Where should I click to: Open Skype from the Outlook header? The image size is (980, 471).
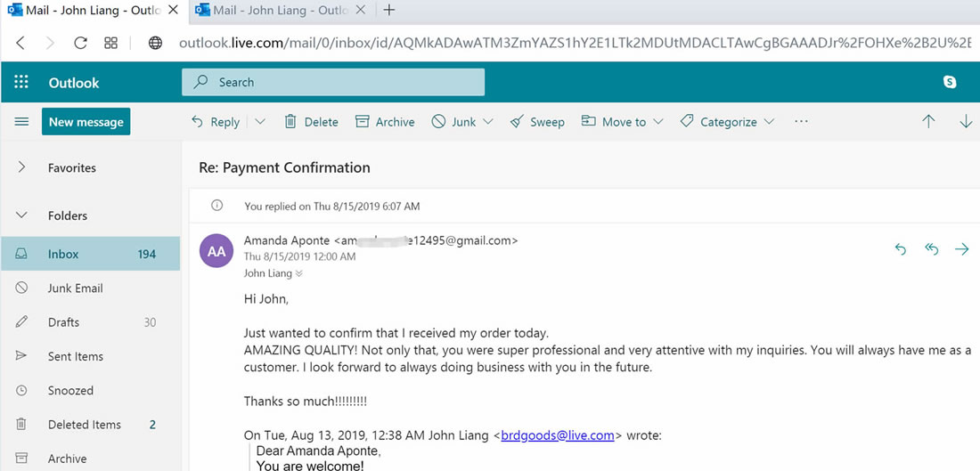950,82
